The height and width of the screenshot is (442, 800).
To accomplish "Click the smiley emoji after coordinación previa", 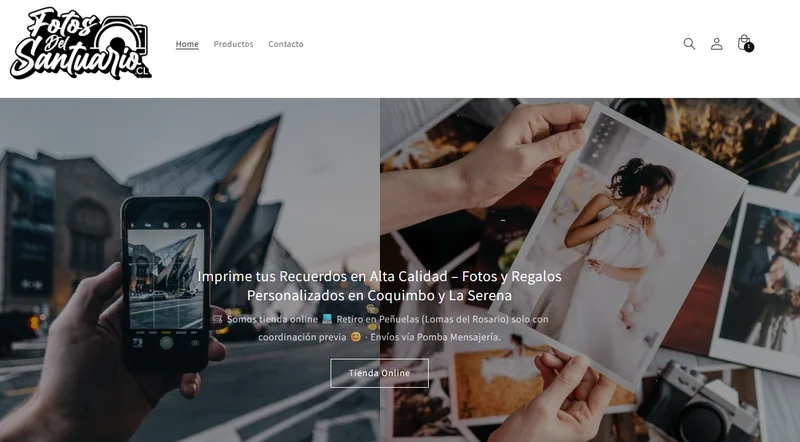I will 356,337.
